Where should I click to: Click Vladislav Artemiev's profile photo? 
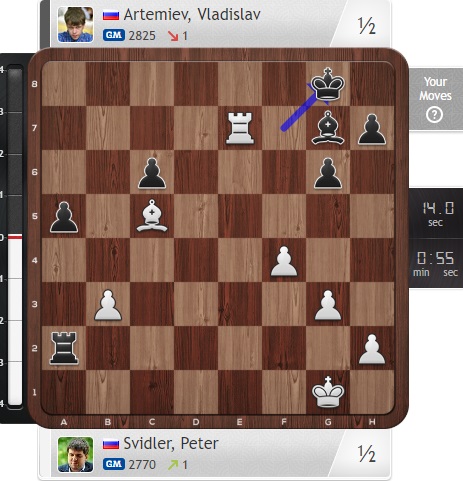coord(75,25)
